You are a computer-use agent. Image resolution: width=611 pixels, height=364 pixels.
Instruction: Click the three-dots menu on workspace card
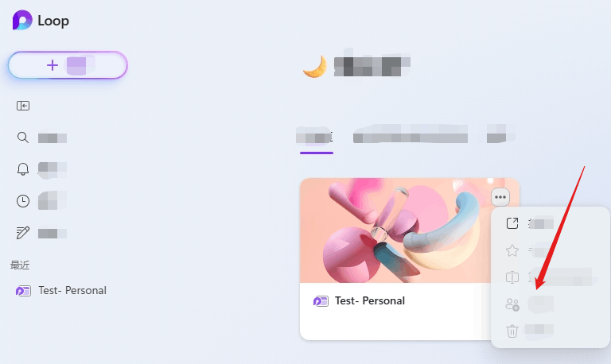(x=500, y=197)
